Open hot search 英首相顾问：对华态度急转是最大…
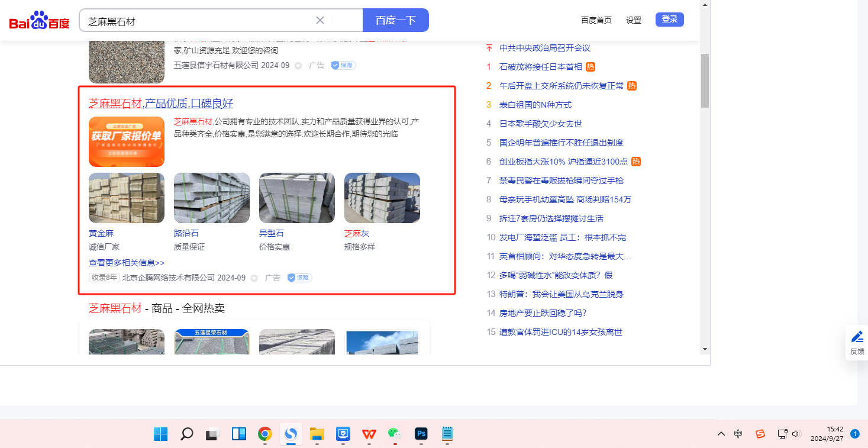The height and width of the screenshot is (448, 868). pos(565,256)
